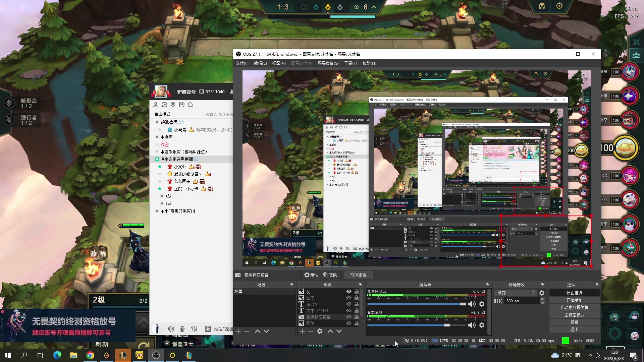Open transition properties gear next to 渐变

tap(542, 293)
